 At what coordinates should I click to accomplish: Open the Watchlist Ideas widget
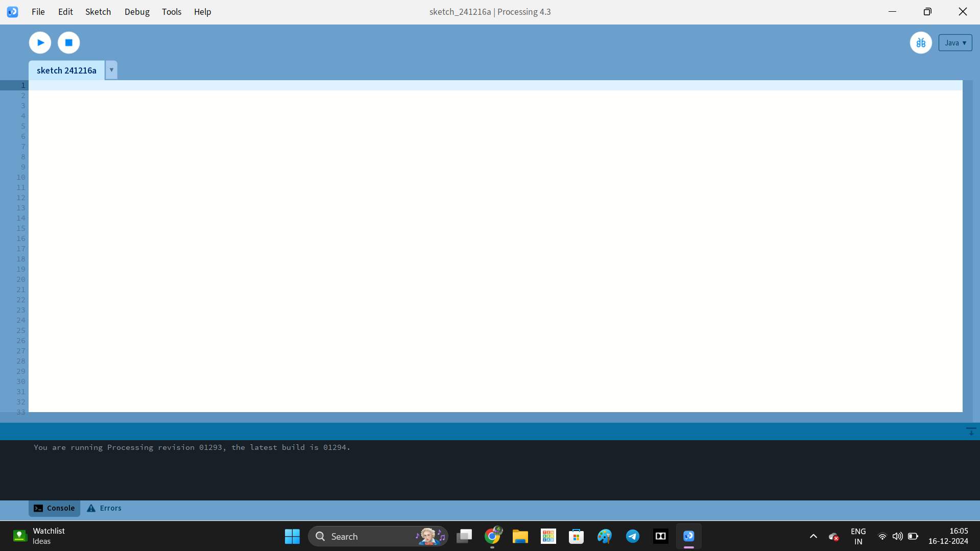point(40,536)
